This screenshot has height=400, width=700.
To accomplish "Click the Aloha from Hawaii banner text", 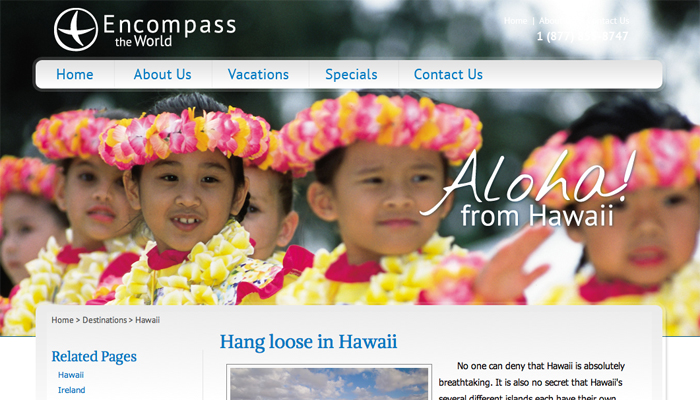I will point(527,188).
